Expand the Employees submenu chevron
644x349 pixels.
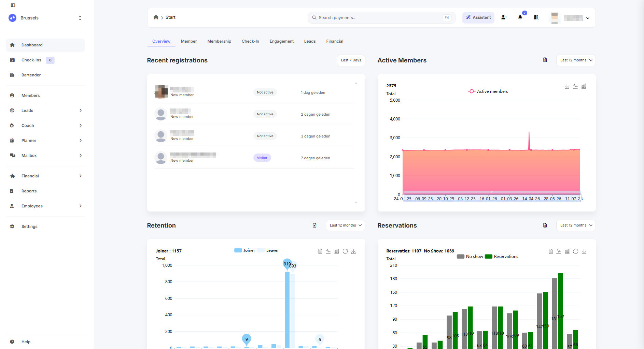pos(81,206)
